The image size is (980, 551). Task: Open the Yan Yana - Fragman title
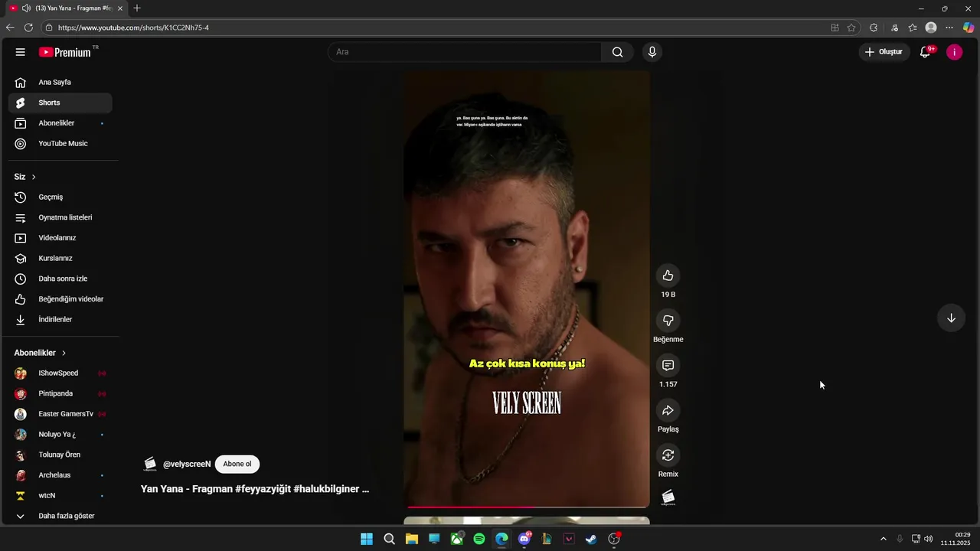[255, 489]
